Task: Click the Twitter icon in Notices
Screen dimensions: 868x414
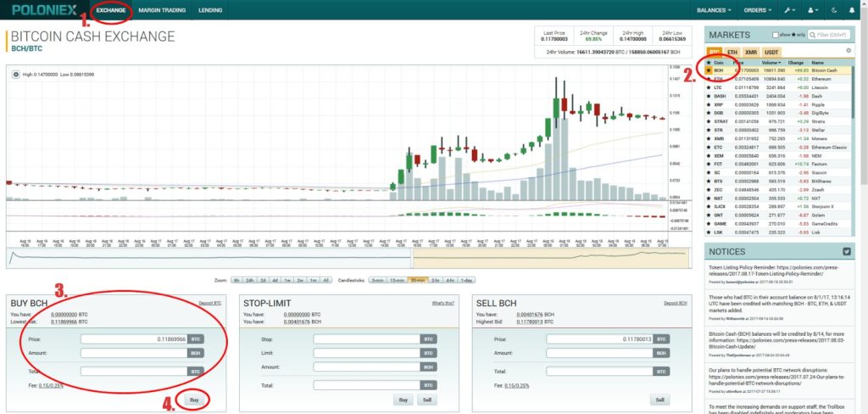Action: click(x=845, y=251)
